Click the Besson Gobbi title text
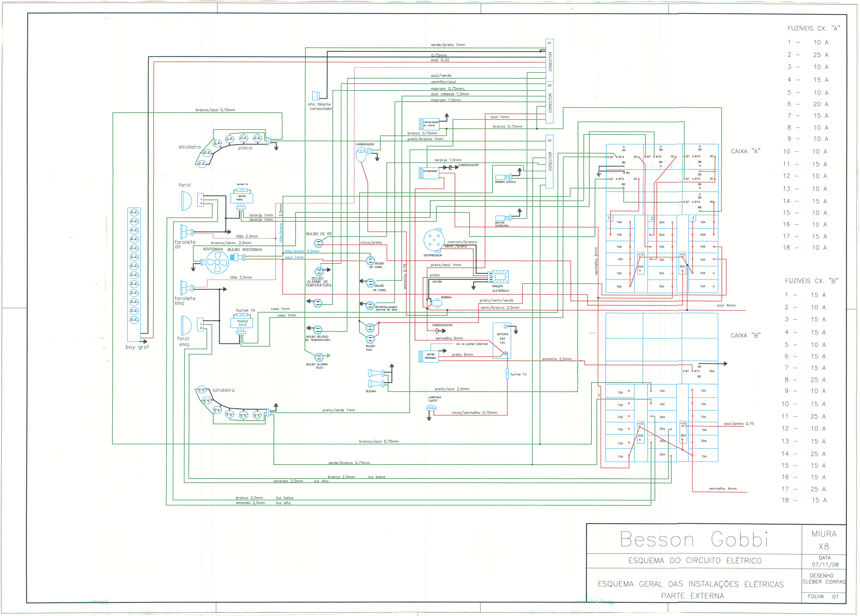Viewport: 860px width, 616px height. pos(693,539)
